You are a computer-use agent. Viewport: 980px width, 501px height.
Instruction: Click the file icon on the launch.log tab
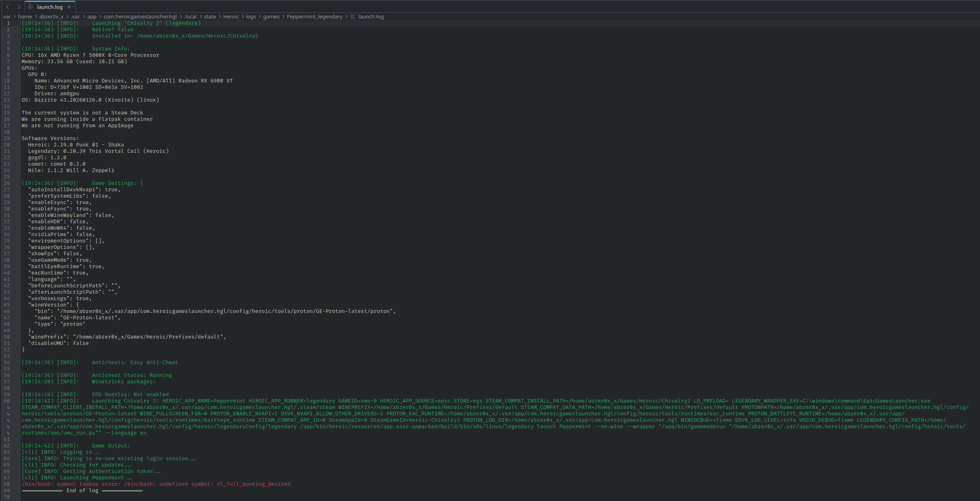tap(32, 7)
